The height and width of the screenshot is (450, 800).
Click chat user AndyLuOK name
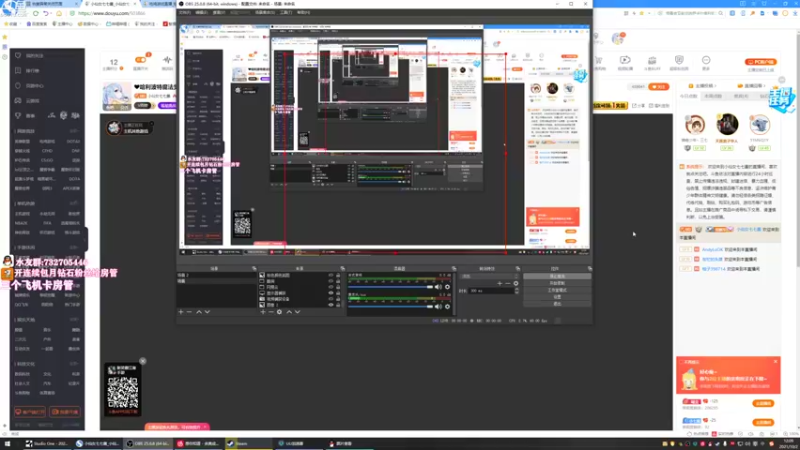(712, 249)
